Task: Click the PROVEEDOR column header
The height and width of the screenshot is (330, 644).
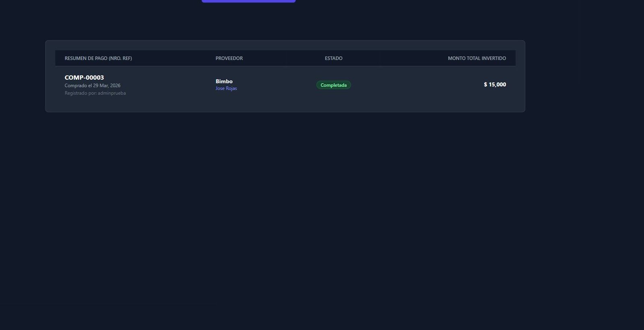Action: click(229, 58)
